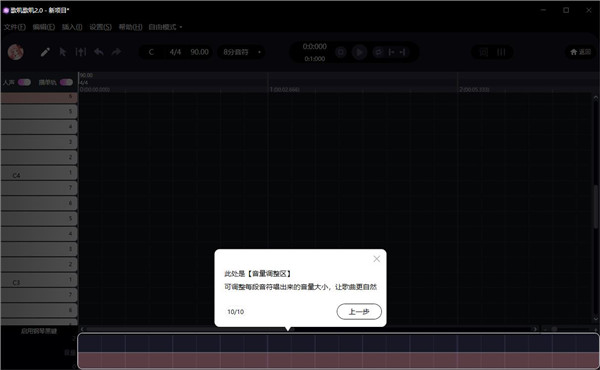Maximize the application window

click(x=566, y=10)
